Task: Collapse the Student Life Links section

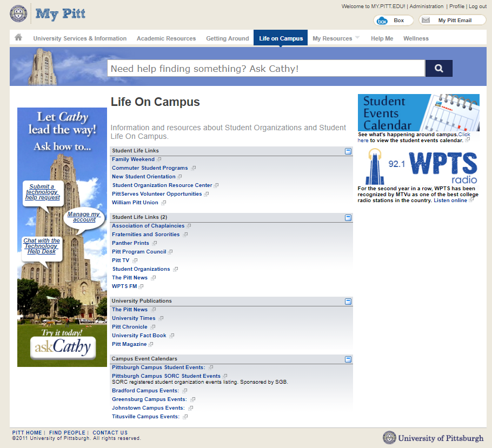Action: (348, 151)
